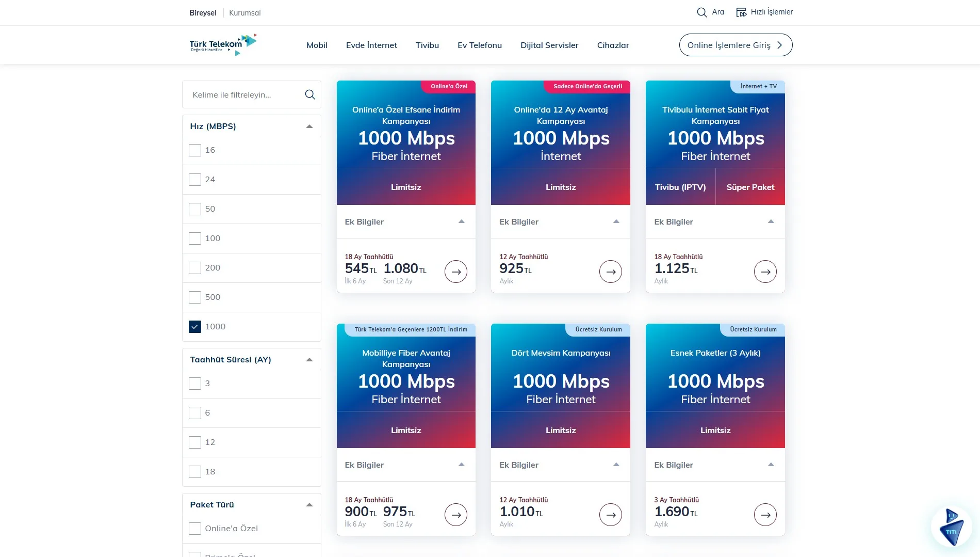This screenshot has height=557, width=980.
Task: Collapse Ek Bilgiler on Esnek Paketler card
Action: tap(771, 465)
